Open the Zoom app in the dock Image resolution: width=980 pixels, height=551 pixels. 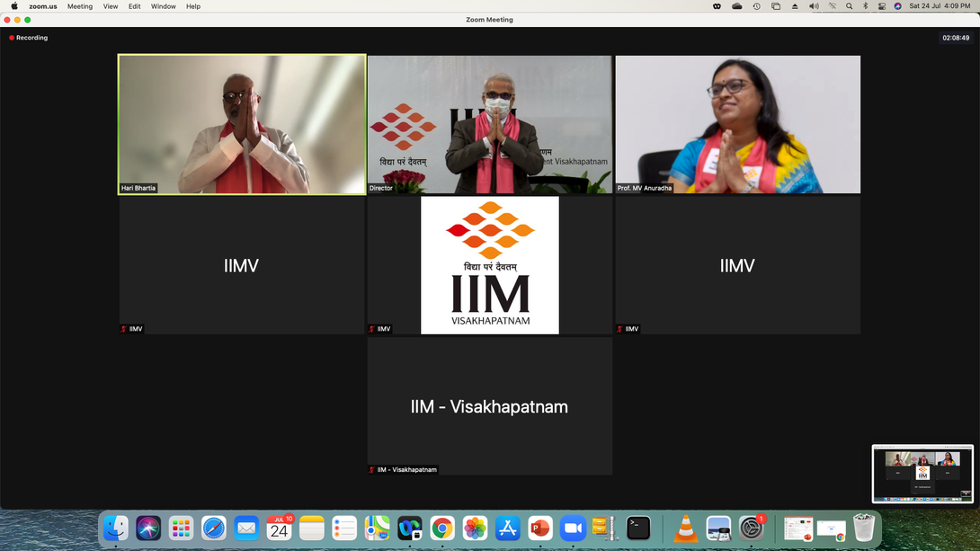[x=573, y=529]
